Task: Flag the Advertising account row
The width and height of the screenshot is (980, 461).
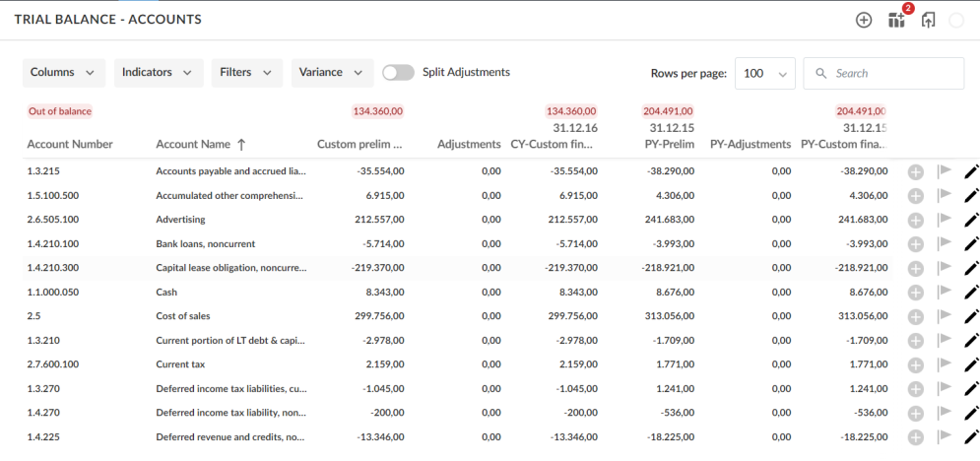Action: point(944,220)
